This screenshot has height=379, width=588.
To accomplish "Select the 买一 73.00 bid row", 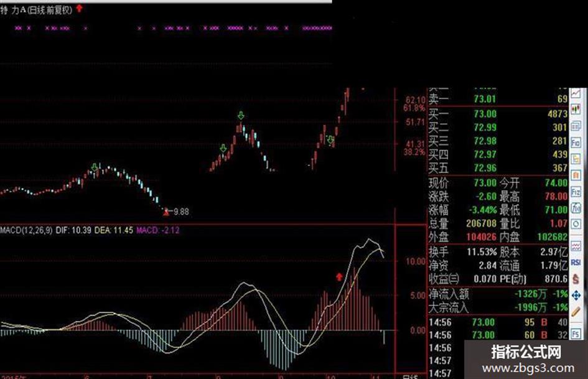I will (x=498, y=114).
